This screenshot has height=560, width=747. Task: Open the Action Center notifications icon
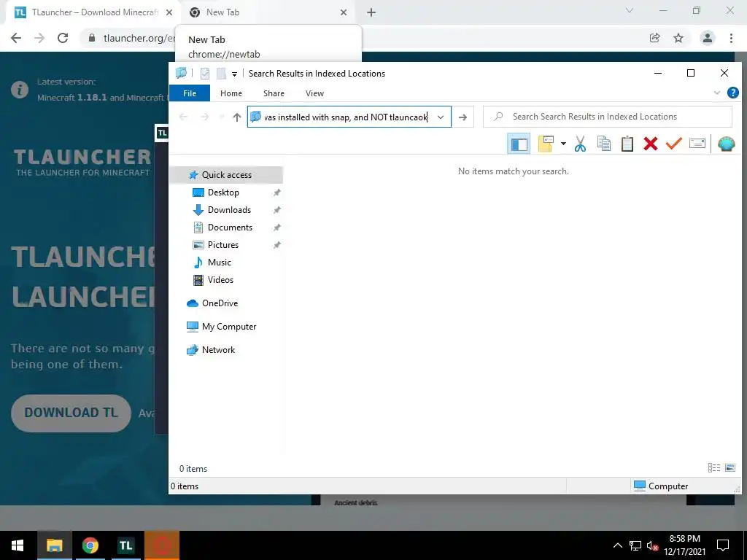tap(723, 545)
